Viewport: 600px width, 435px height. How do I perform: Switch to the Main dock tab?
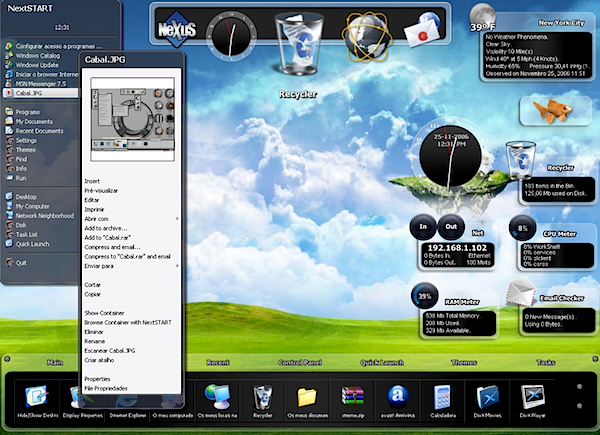tap(55, 362)
